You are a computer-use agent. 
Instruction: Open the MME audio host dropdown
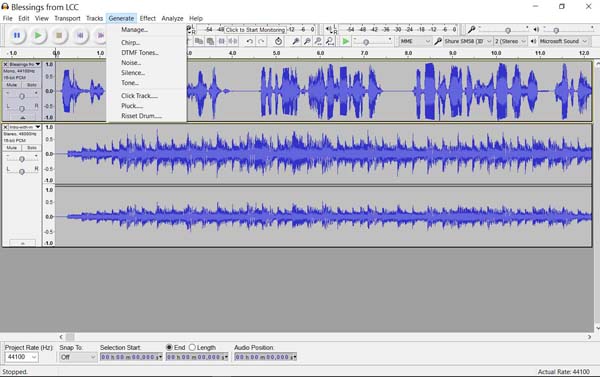[416, 41]
